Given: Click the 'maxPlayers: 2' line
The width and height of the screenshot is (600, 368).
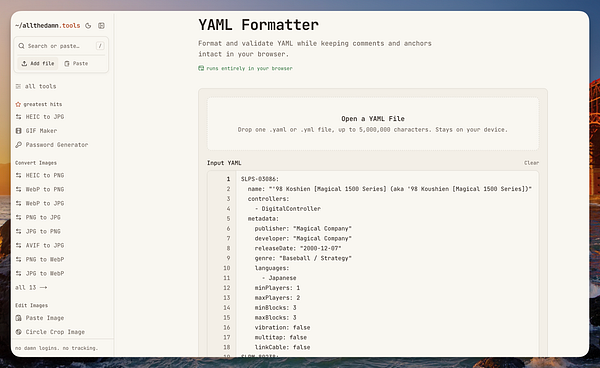Looking at the screenshot, I should [277, 298].
